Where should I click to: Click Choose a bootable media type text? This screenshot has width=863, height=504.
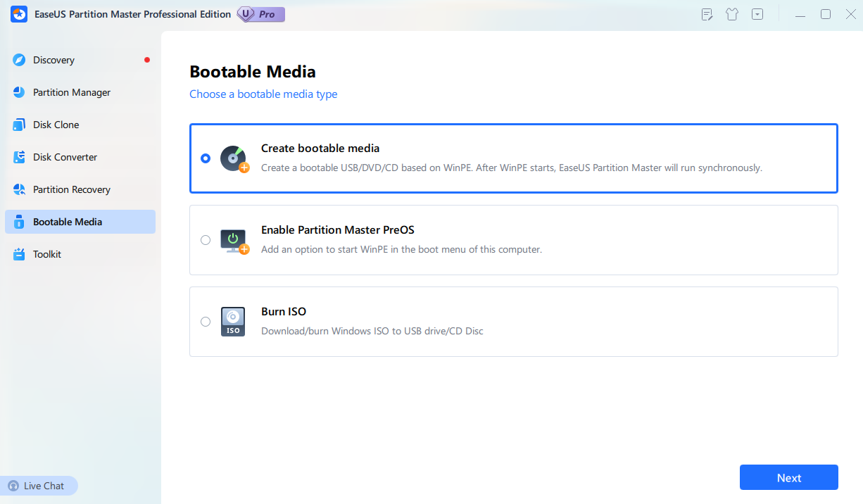[263, 94]
